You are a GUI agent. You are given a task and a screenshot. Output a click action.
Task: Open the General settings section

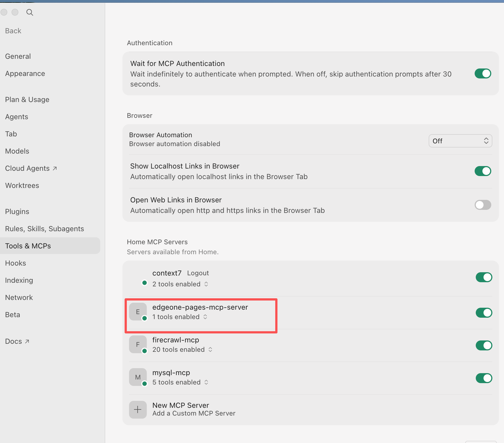18,56
